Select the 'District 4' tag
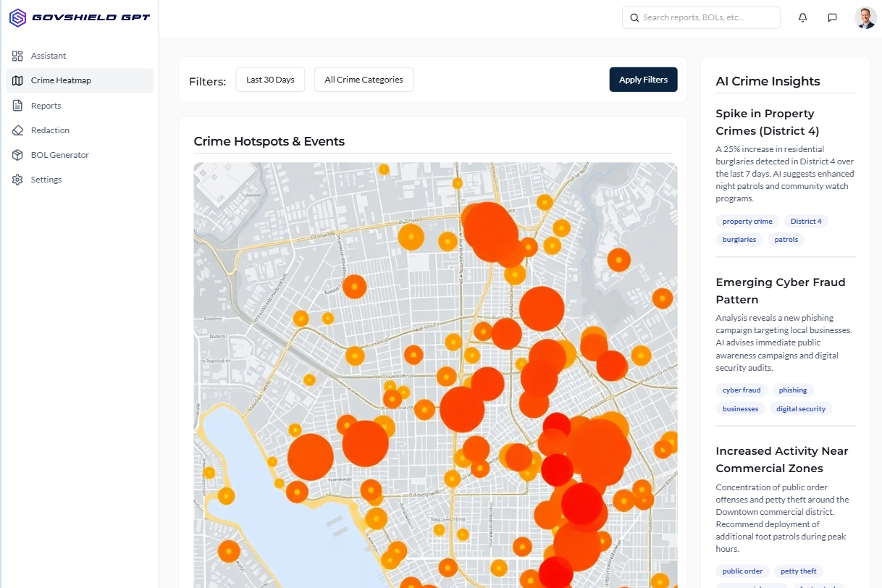The image size is (882, 588). point(805,222)
